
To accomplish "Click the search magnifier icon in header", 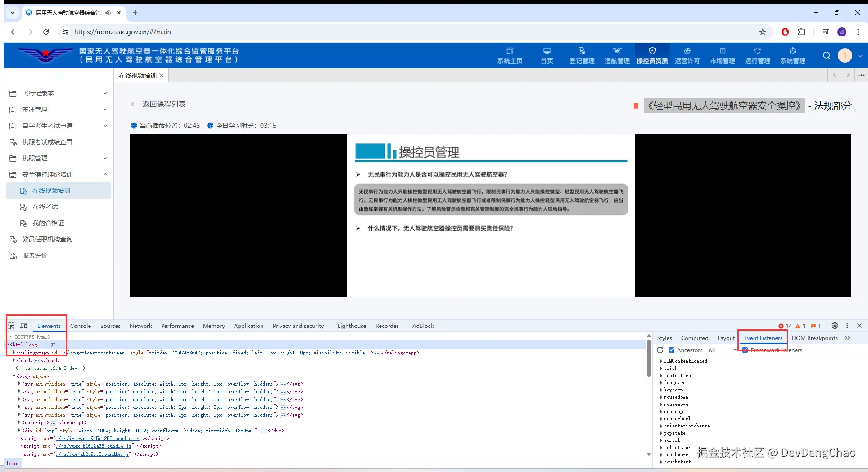I will tap(827, 55).
